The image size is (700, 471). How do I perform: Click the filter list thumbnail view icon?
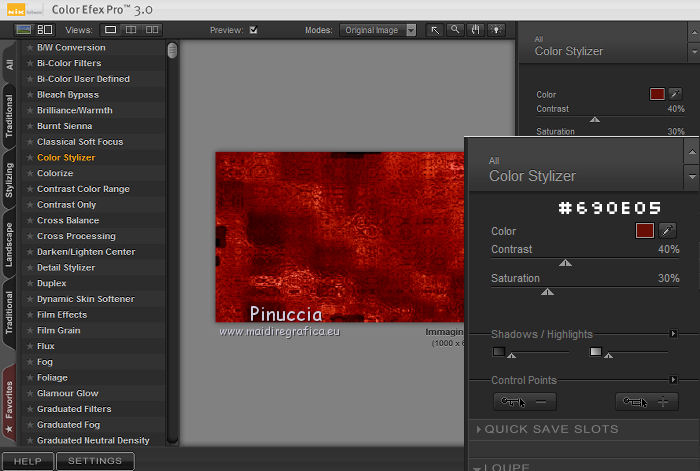click(x=23, y=29)
